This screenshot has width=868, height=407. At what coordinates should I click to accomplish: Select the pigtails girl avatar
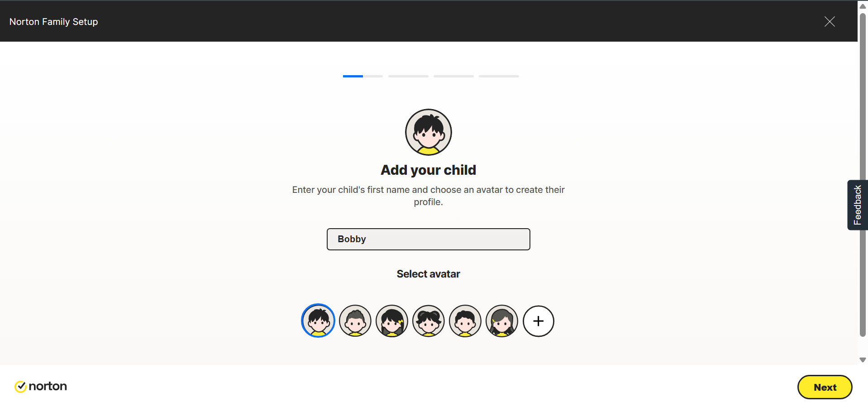429,321
